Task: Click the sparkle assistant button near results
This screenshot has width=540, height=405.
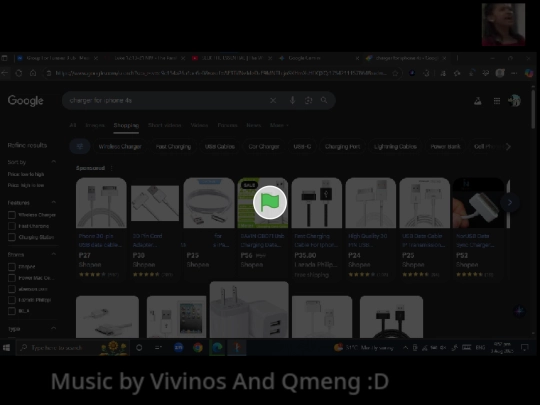Action: [519, 311]
